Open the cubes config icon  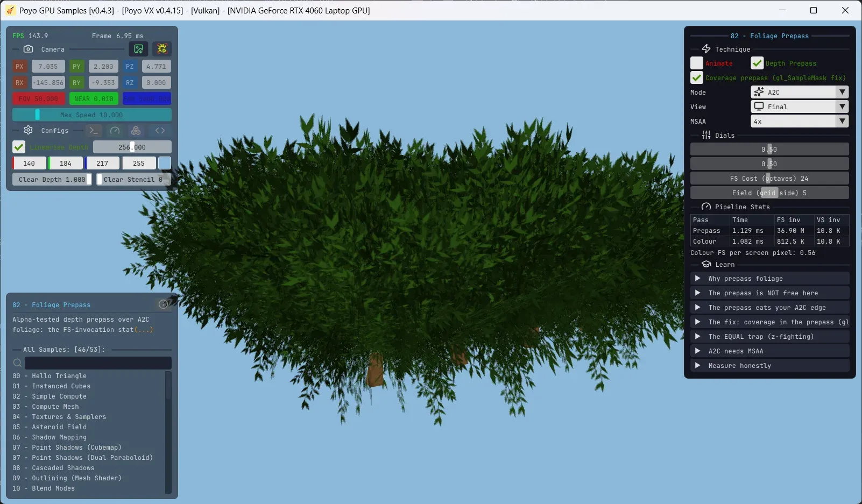pos(136,131)
